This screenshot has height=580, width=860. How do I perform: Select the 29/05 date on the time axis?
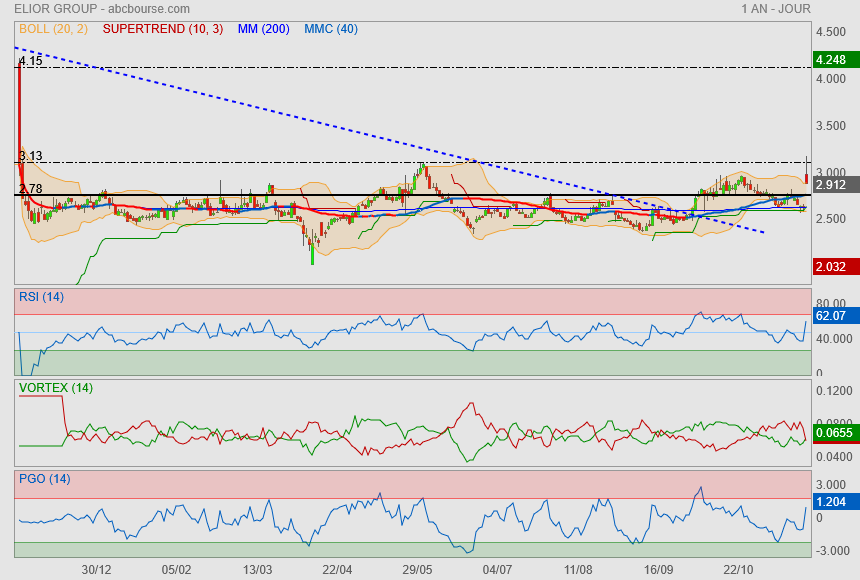[x=417, y=569]
